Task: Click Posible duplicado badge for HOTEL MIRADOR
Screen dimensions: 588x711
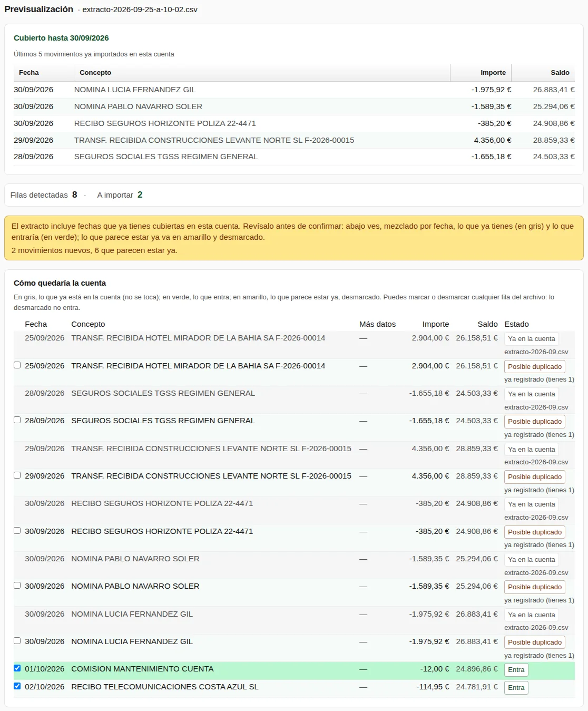Action: pyautogui.click(x=535, y=367)
